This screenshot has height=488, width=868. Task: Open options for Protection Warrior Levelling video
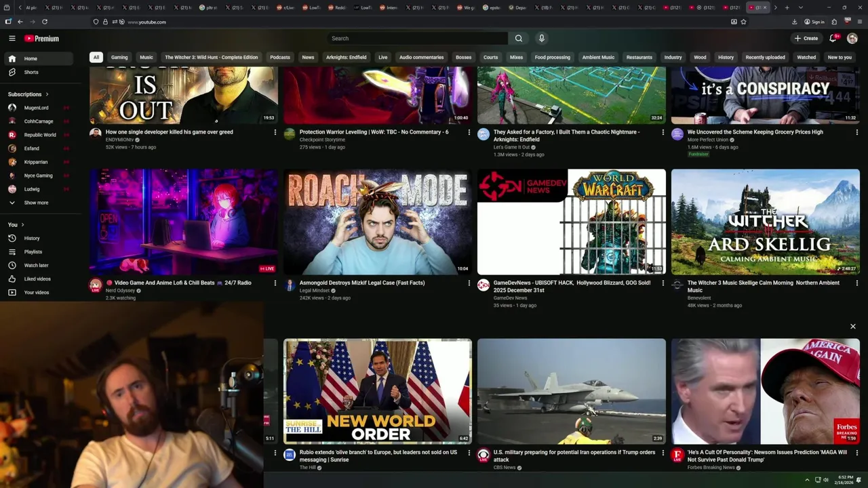coord(469,132)
